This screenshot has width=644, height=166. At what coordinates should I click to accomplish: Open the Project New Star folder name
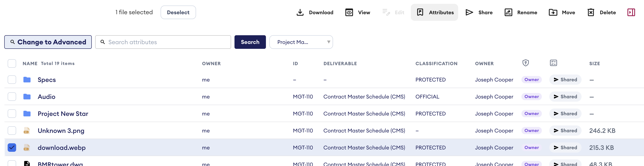coord(63,114)
